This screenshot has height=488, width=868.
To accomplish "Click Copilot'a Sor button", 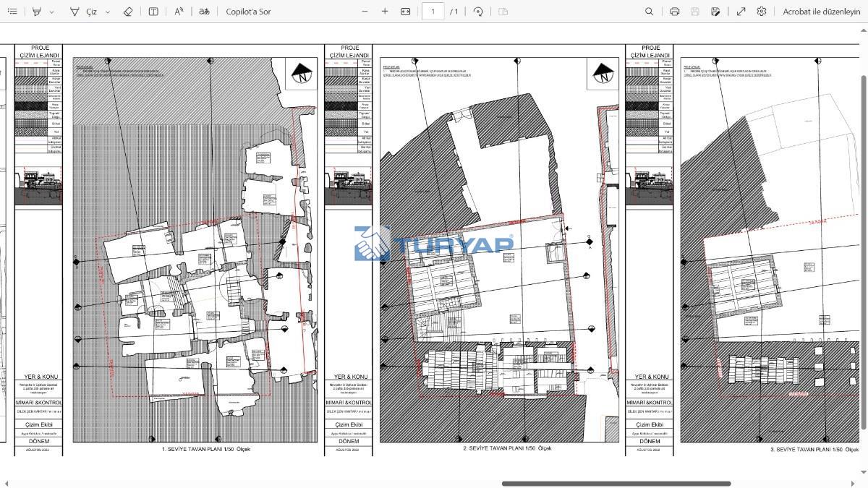I will click(248, 12).
